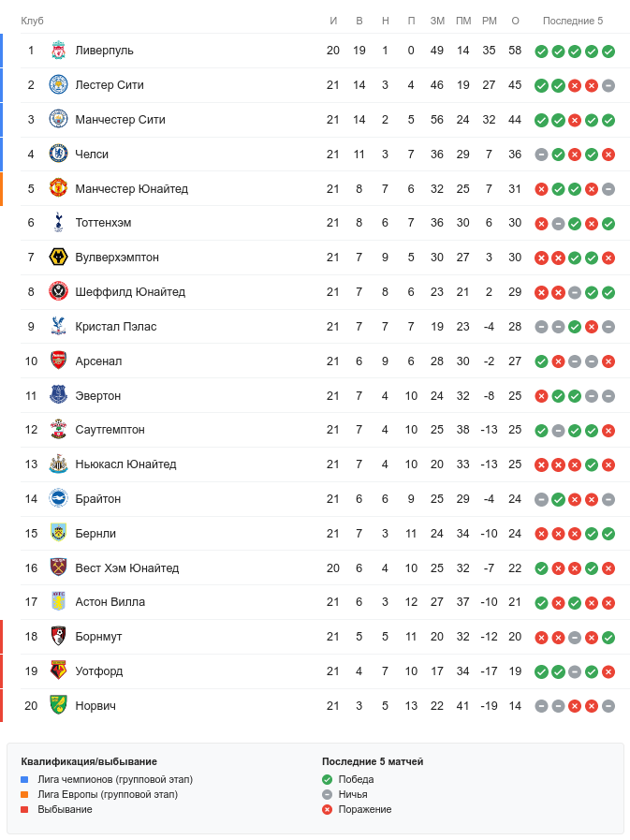Viewport: 630px width, 840px height.
Task: Click the green Победа legend icon
Action: 327,779
